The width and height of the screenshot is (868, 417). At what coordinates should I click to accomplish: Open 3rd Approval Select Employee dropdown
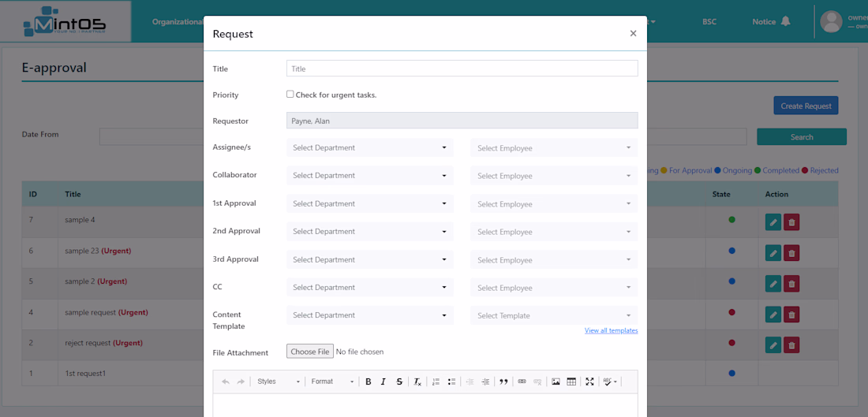click(554, 259)
